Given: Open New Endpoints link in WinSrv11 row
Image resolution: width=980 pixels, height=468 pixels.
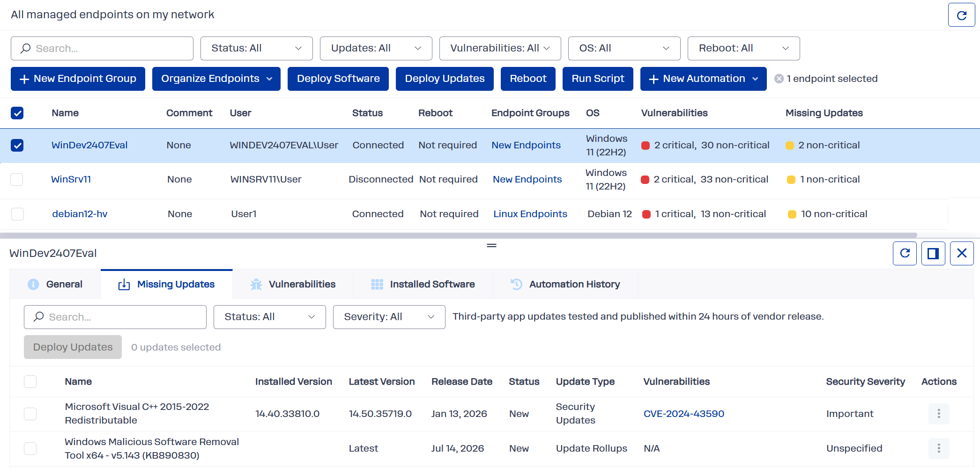Looking at the screenshot, I should click(527, 180).
